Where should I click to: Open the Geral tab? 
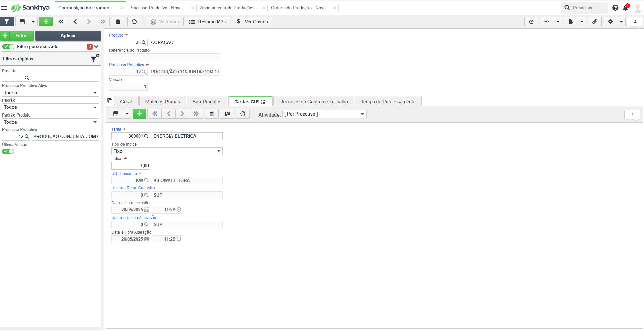coord(126,101)
